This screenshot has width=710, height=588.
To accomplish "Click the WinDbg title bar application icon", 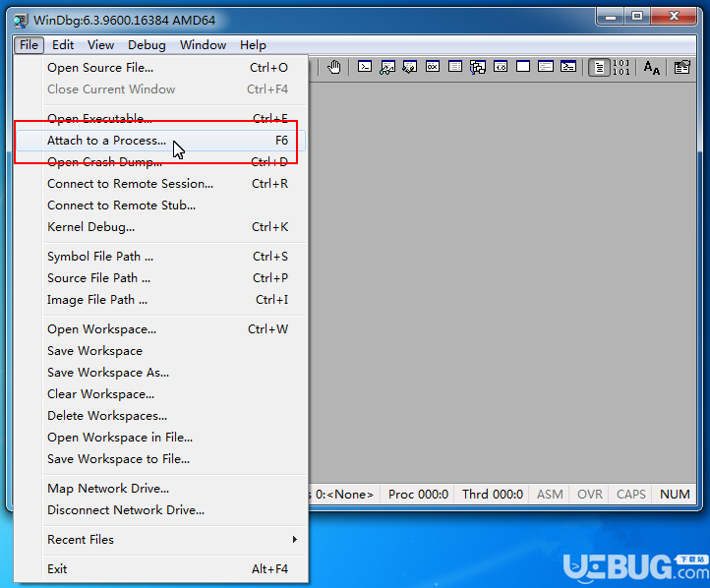I will [20, 21].
